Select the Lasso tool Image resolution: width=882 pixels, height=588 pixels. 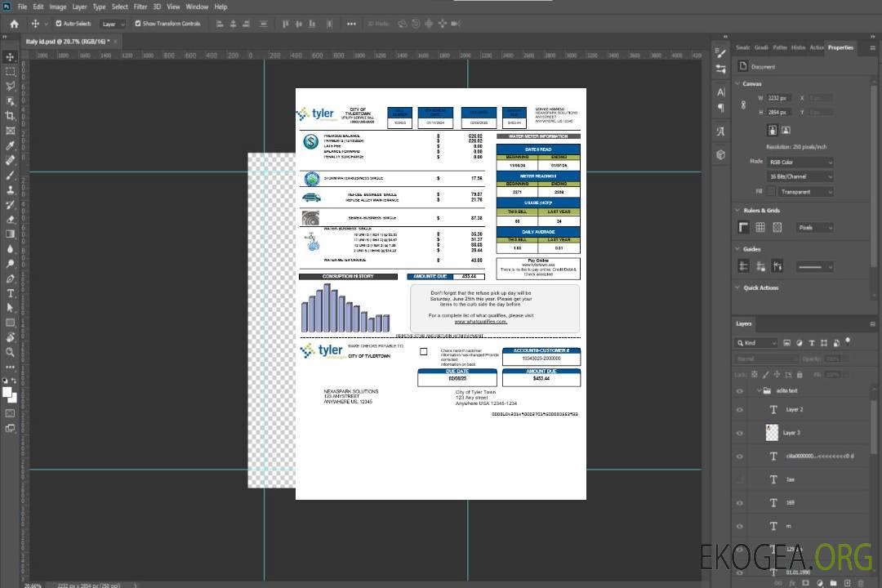pyautogui.click(x=10, y=86)
